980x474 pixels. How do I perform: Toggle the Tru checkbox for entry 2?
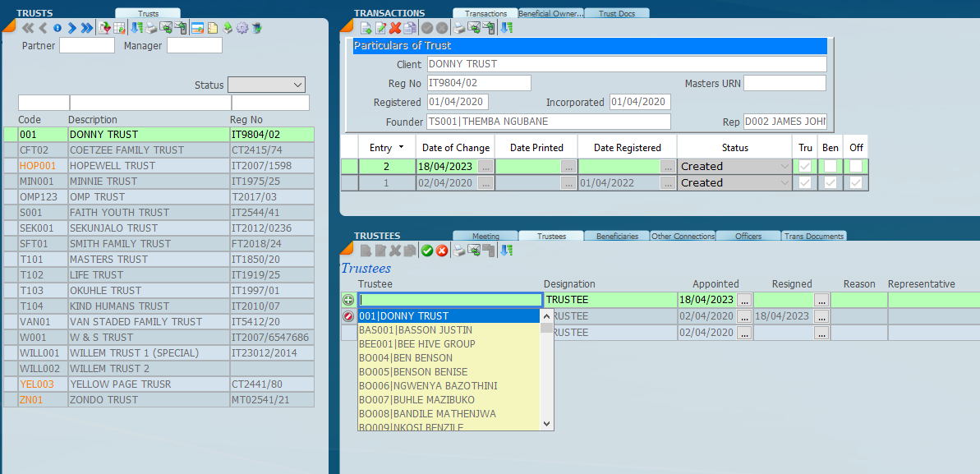pos(805,166)
